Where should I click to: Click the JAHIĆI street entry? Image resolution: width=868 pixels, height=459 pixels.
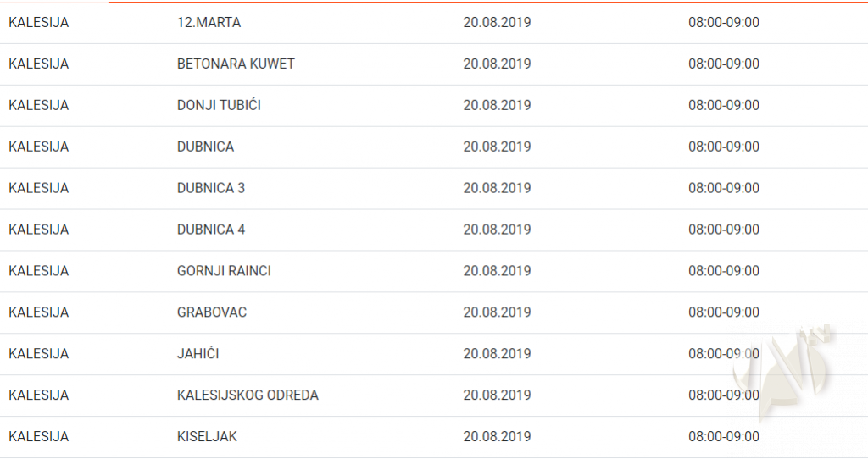(x=198, y=354)
